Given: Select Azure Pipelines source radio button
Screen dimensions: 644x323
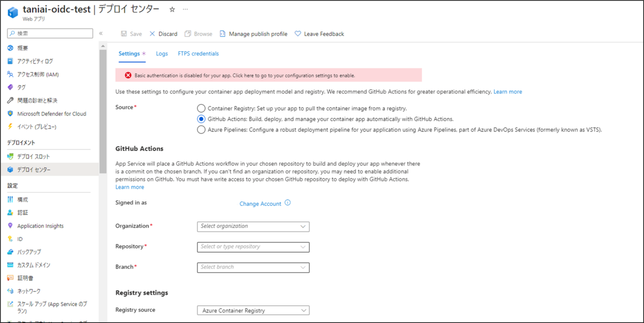Looking at the screenshot, I should point(201,130).
